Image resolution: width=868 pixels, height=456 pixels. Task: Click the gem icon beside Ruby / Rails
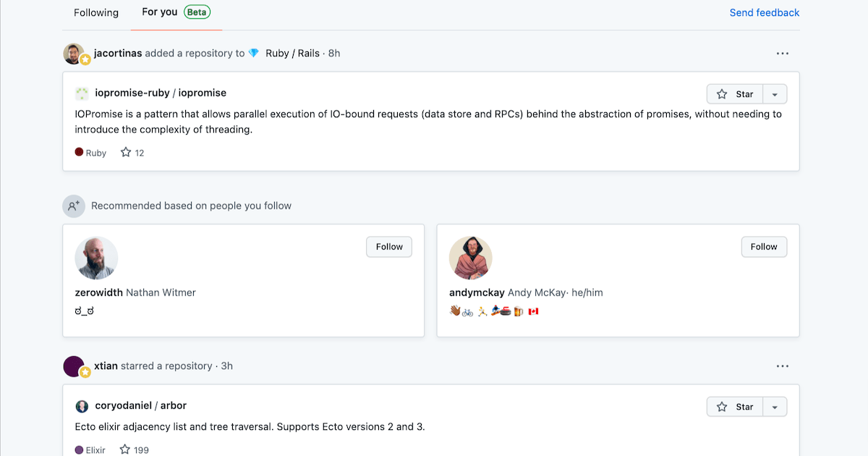(253, 53)
